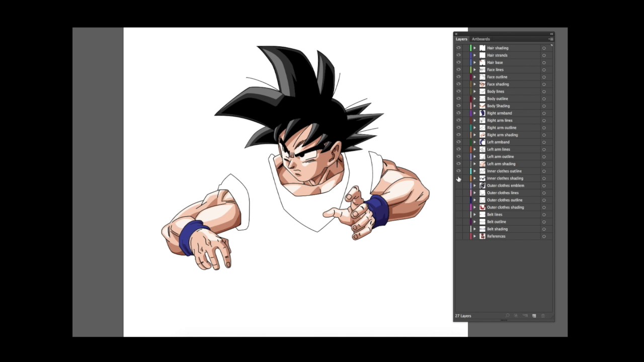Click the Locate Object magnifier icon

(507, 316)
